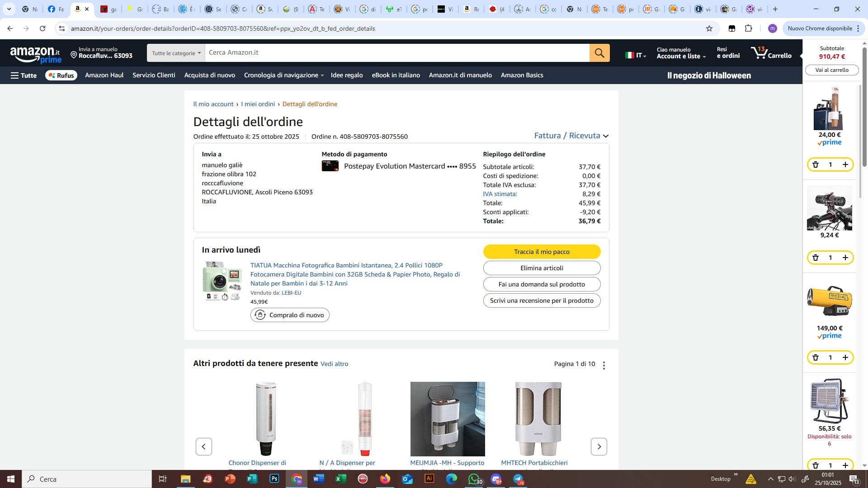The width and height of the screenshot is (868, 488).
Task: Open the I miei ordini breadcrumb link
Action: (258, 104)
